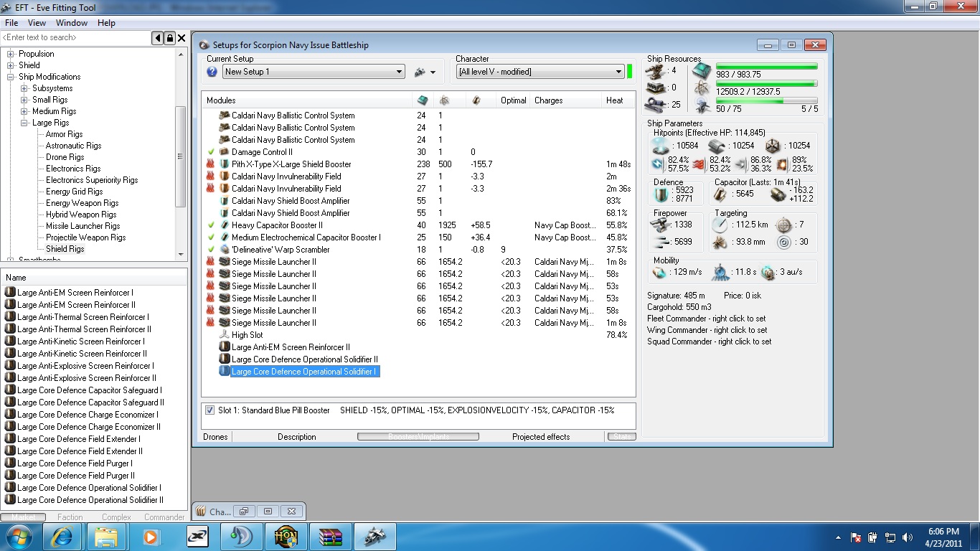Open the Current Setup dropdown
This screenshot has width=980, height=551.
point(400,72)
